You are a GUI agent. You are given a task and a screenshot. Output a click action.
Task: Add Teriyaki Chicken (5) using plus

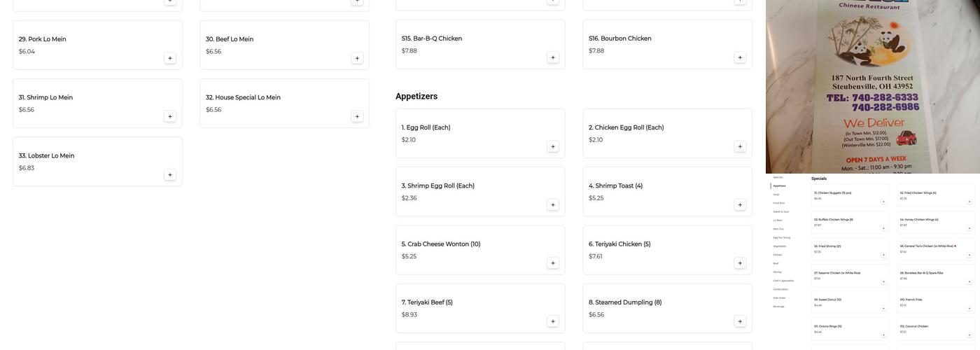tap(740, 263)
